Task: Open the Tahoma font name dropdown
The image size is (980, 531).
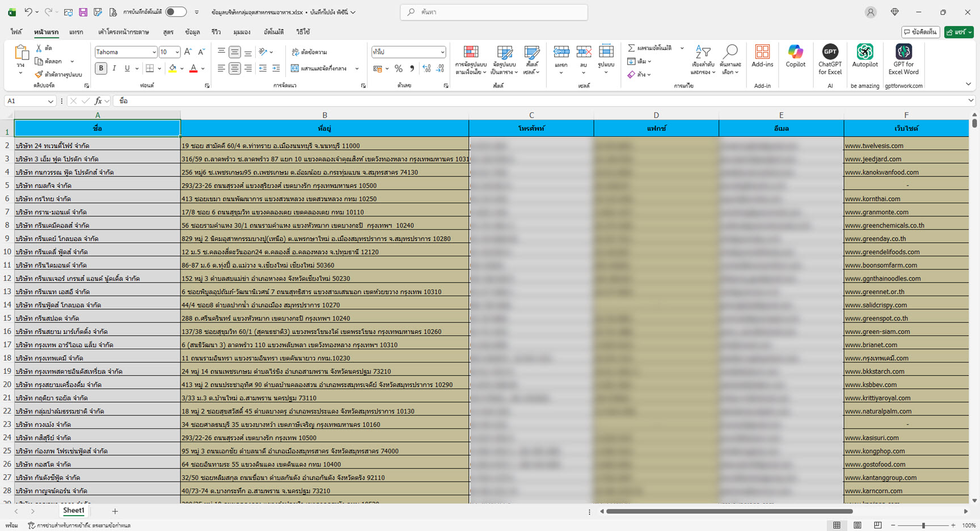Action: 154,52
